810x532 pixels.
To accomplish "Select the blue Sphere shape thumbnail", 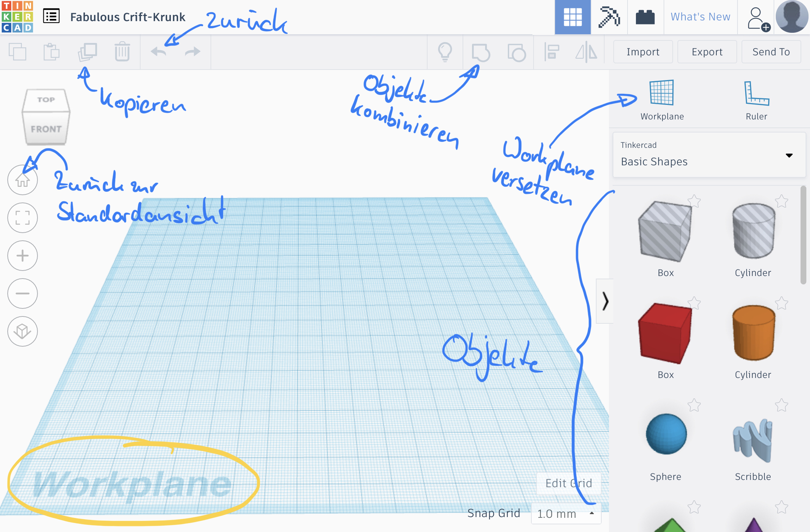I will (x=666, y=434).
